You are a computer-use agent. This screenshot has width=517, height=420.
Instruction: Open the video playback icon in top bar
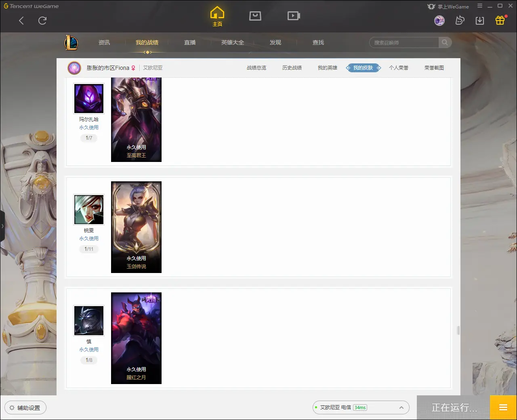coord(294,16)
